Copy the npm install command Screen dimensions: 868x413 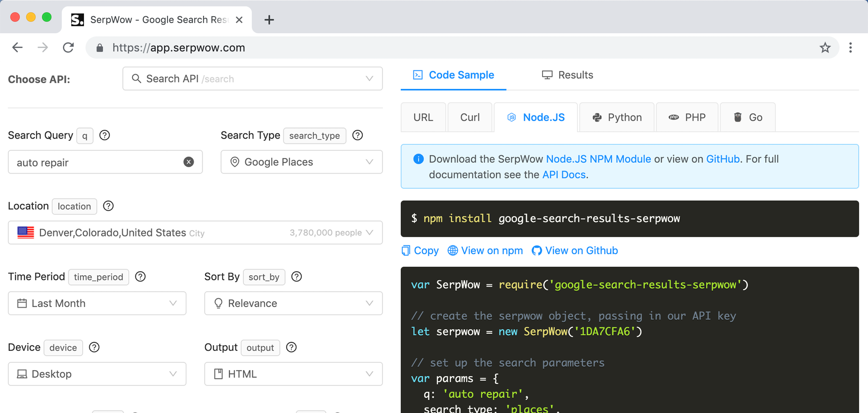[420, 251]
